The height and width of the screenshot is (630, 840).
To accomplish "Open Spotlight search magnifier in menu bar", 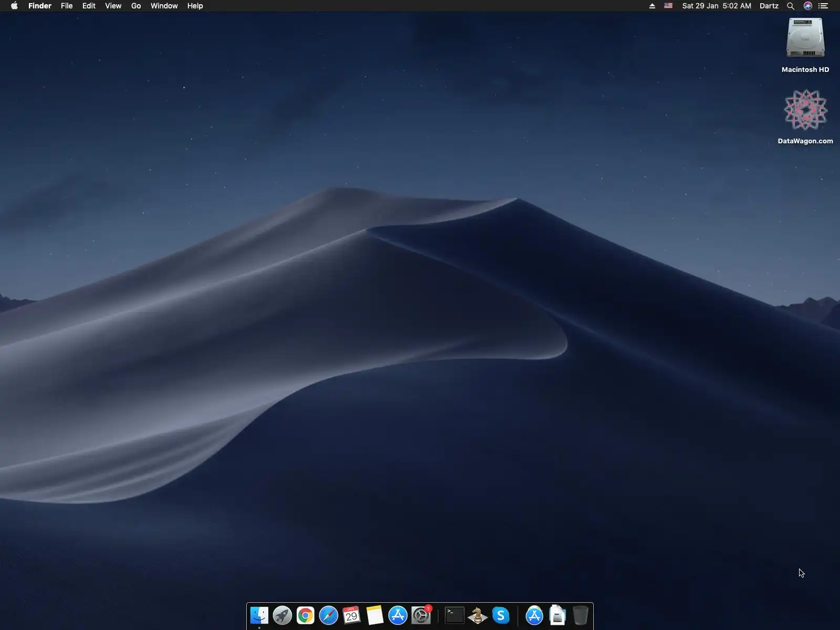I will tap(790, 6).
